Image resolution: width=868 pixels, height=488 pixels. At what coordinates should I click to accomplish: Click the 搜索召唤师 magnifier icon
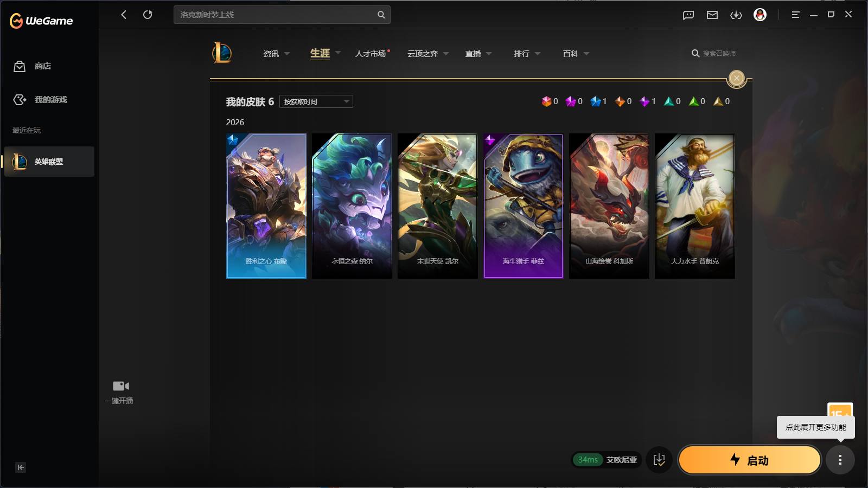[x=695, y=53]
